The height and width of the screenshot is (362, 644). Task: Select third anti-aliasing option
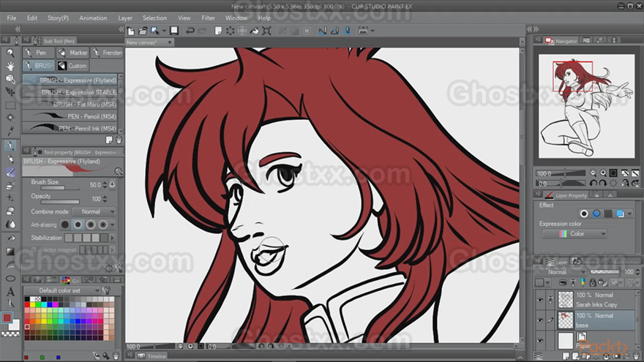click(x=90, y=225)
